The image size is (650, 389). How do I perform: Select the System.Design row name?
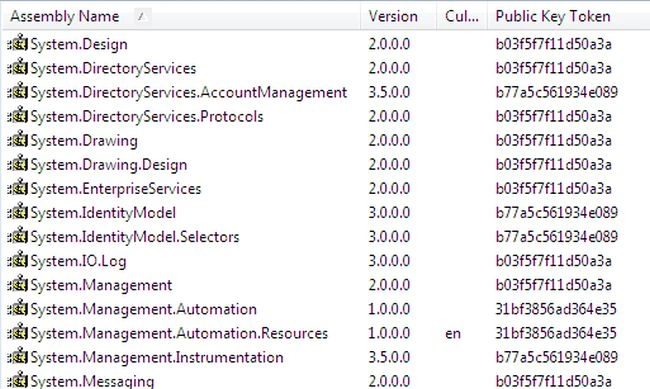pos(79,44)
